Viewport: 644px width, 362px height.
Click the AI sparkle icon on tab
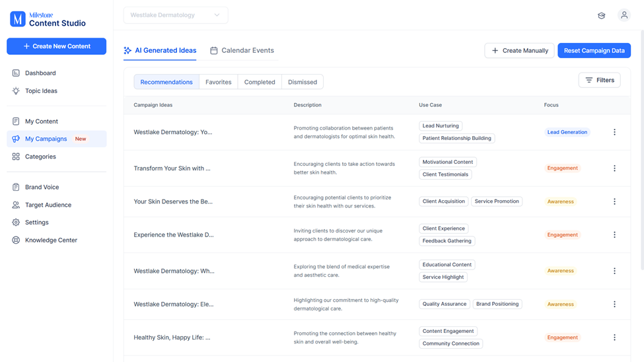click(x=127, y=51)
